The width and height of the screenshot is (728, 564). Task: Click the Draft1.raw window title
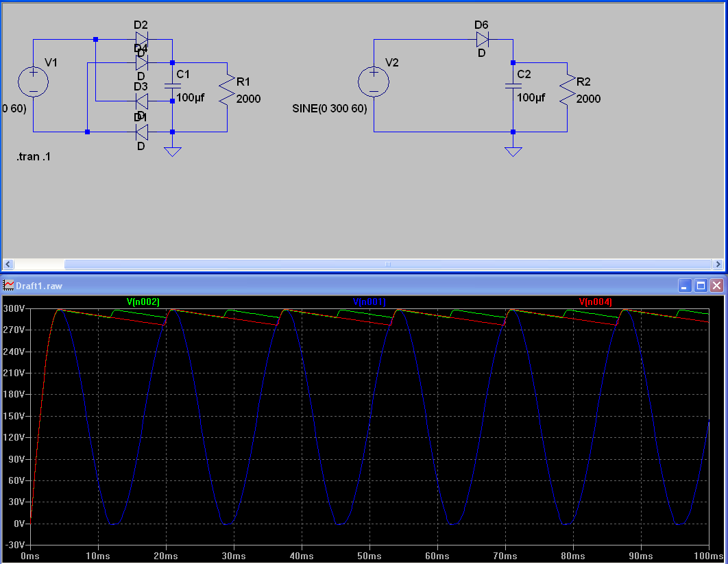(39, 286)
